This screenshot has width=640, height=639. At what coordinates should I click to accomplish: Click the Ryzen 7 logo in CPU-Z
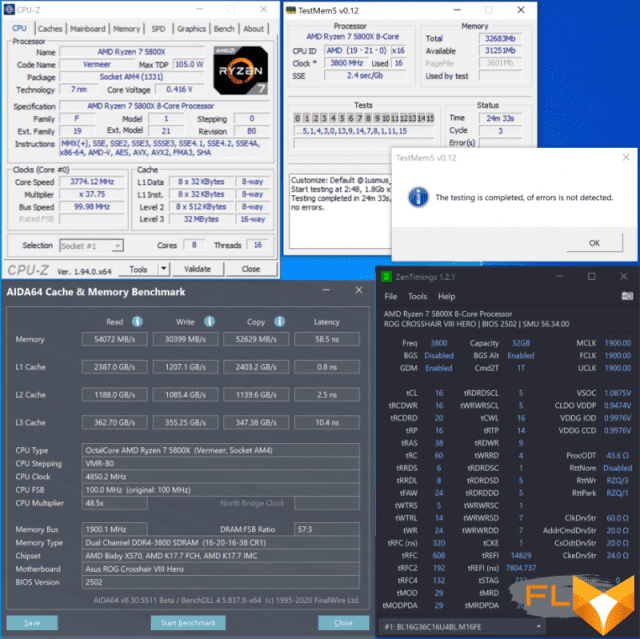coord(240,70)
